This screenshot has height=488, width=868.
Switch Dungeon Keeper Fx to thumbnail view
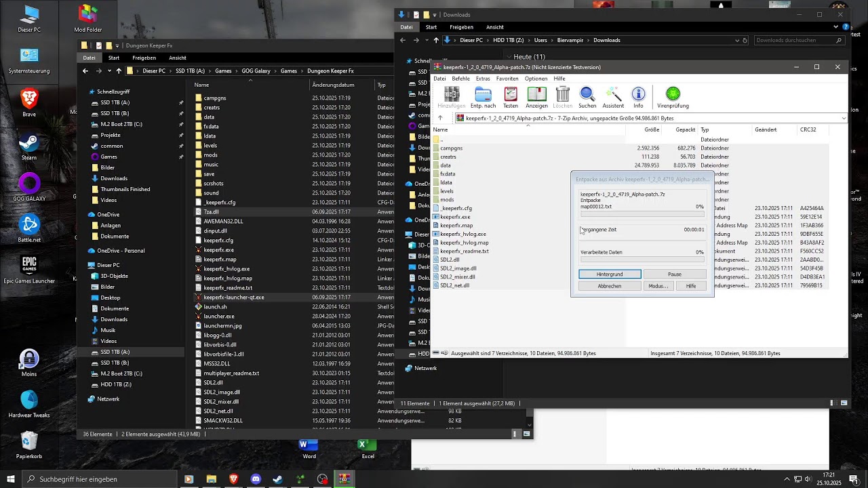click(x=527, y=434)
